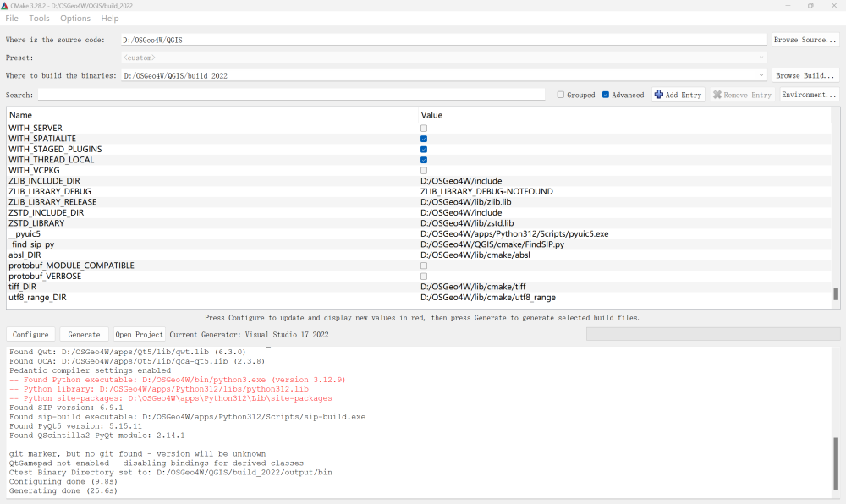This screenshot has height=504, width=846.
Task: Click the D:/OSGeo4W/lib/zlib.lib value
Action: point(466,202)
